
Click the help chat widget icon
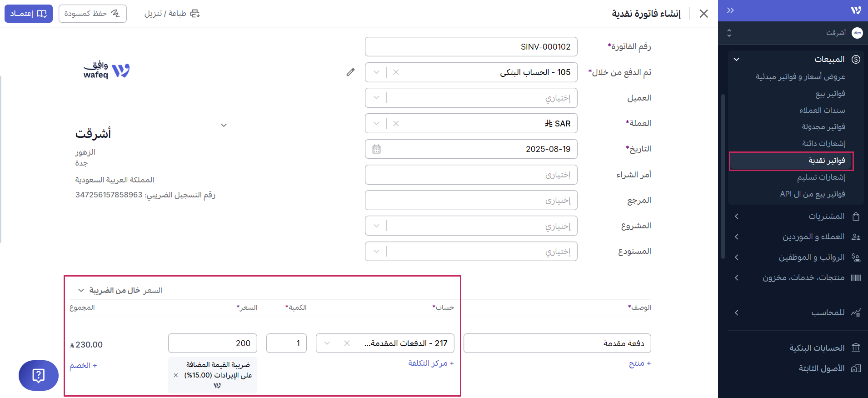click(x=39, y=375)
